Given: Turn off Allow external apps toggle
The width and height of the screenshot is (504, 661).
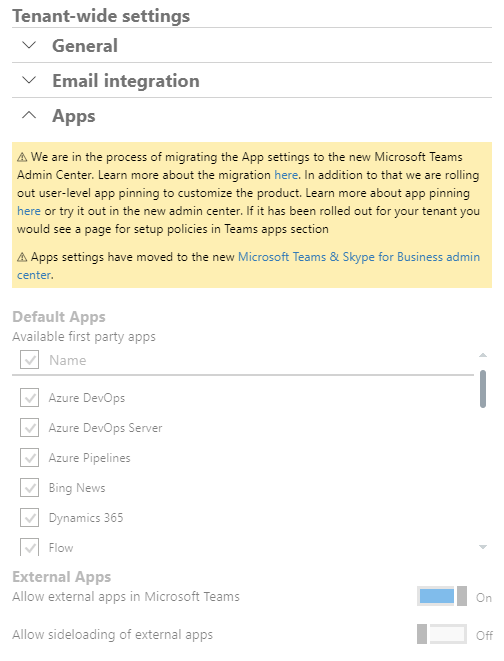Looking at the screenshot, I should pos(442,596).
